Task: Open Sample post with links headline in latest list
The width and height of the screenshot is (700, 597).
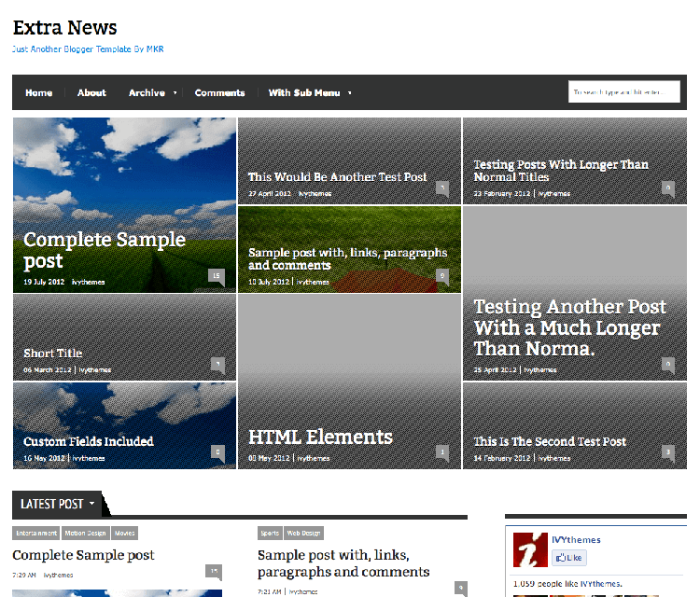Action: click(x=343, y=563)
